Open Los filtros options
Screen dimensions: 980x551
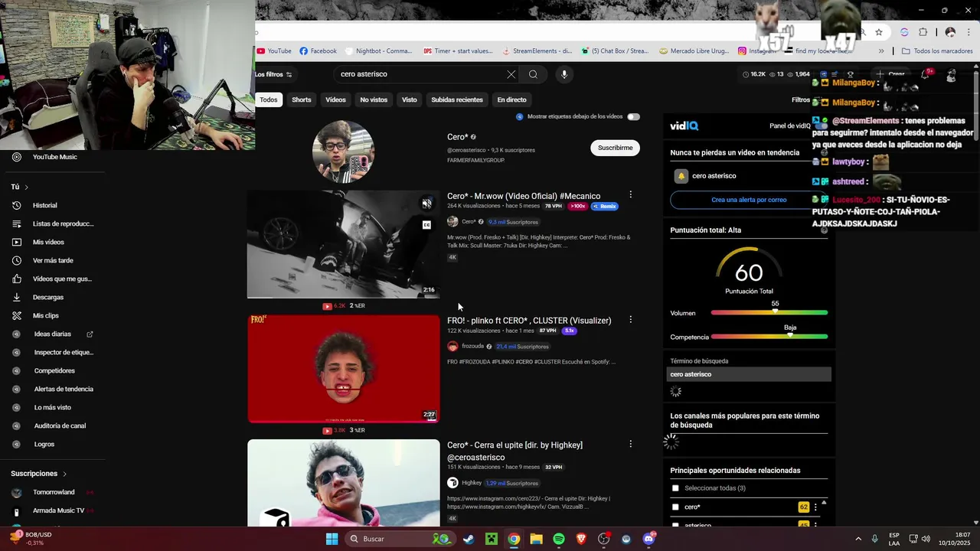coord(273,74)
